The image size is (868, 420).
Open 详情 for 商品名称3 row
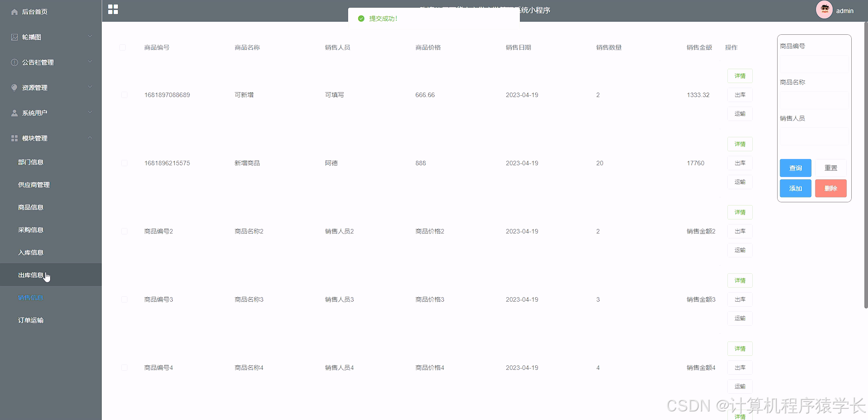(x=740, y=280)
